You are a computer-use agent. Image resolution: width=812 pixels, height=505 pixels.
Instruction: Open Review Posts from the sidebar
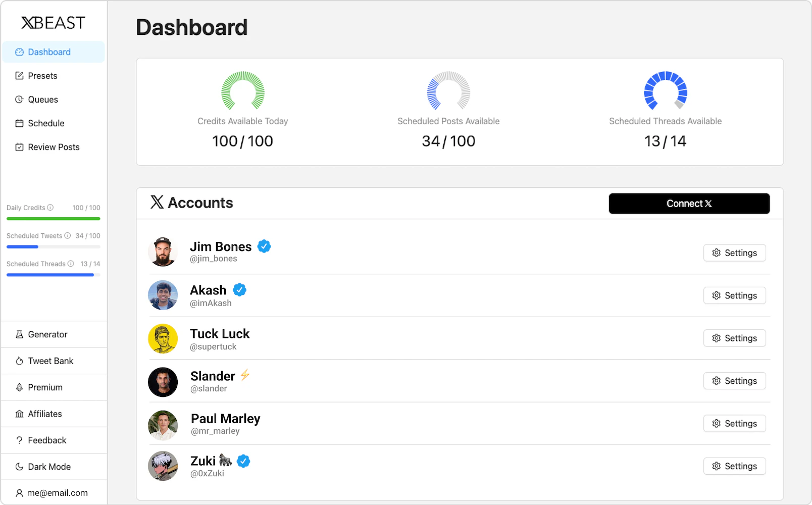pos(54,147)
